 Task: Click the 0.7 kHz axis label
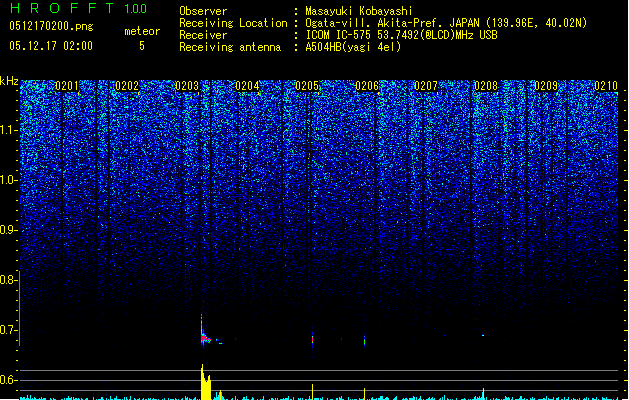(x=9, y=330)
